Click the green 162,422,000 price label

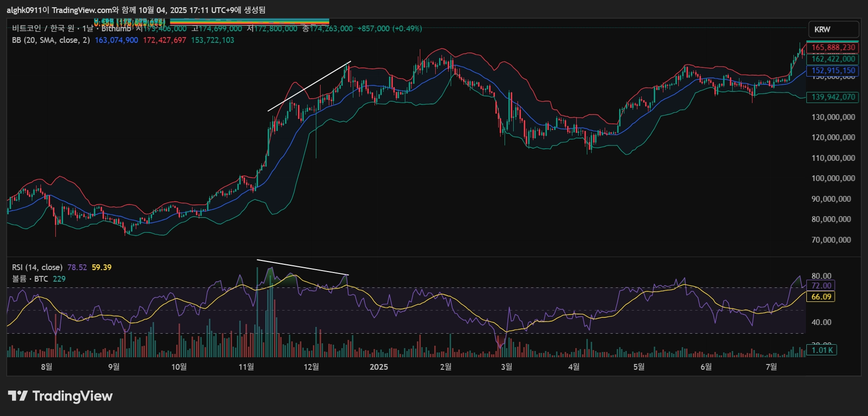[x=833, y=59]
